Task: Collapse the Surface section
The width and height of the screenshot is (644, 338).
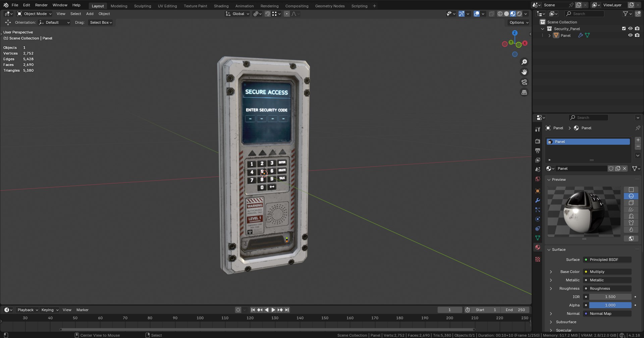Action: (x=549, y=250)
